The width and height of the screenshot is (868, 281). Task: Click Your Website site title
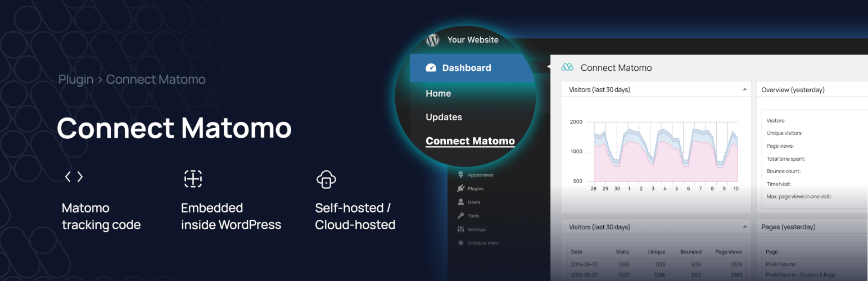point(473,40)
